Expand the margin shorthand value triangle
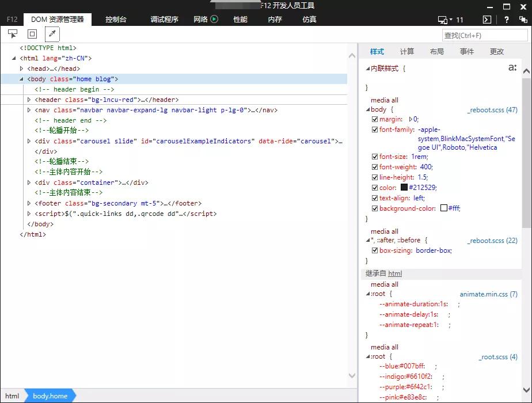The image size is (532, 403). click(x=411, y=119)
